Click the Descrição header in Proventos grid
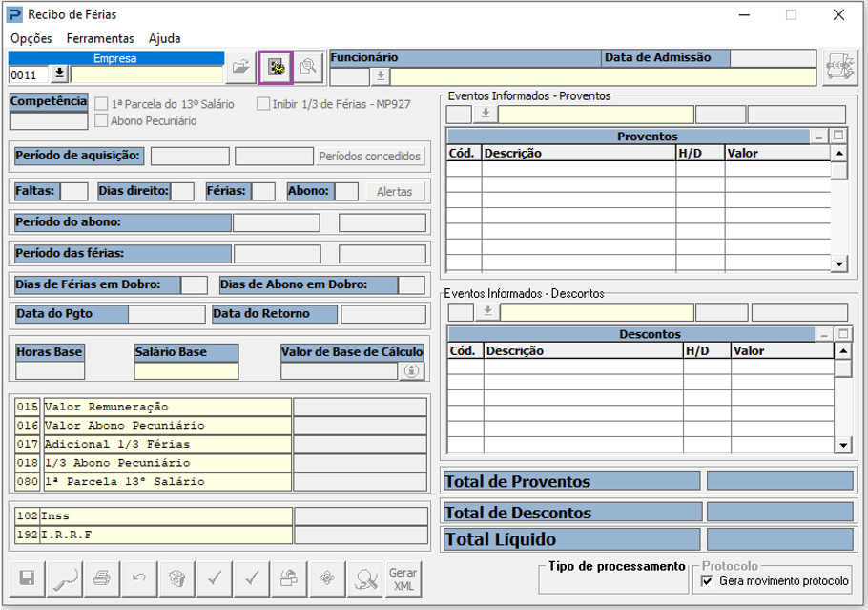The image size is (868, 610). (578, 153)
